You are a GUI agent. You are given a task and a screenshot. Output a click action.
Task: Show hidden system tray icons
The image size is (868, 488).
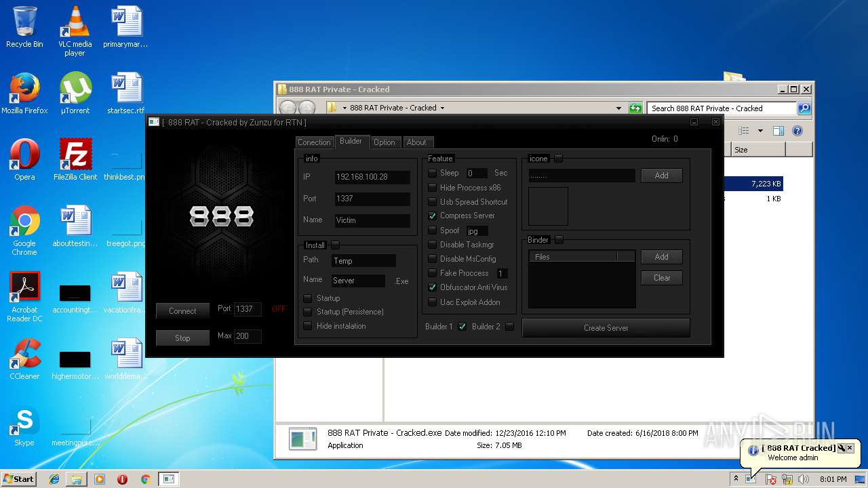[736, 479]
